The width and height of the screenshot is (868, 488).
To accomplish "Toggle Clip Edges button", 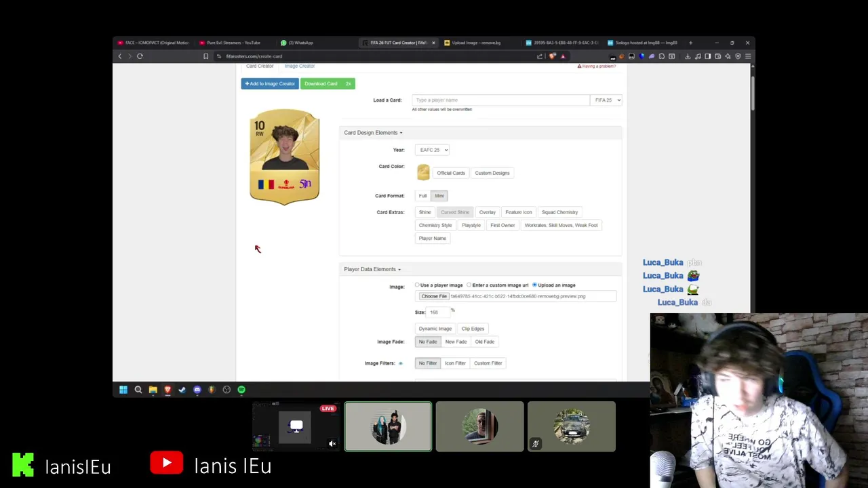I will coord(473,329).
